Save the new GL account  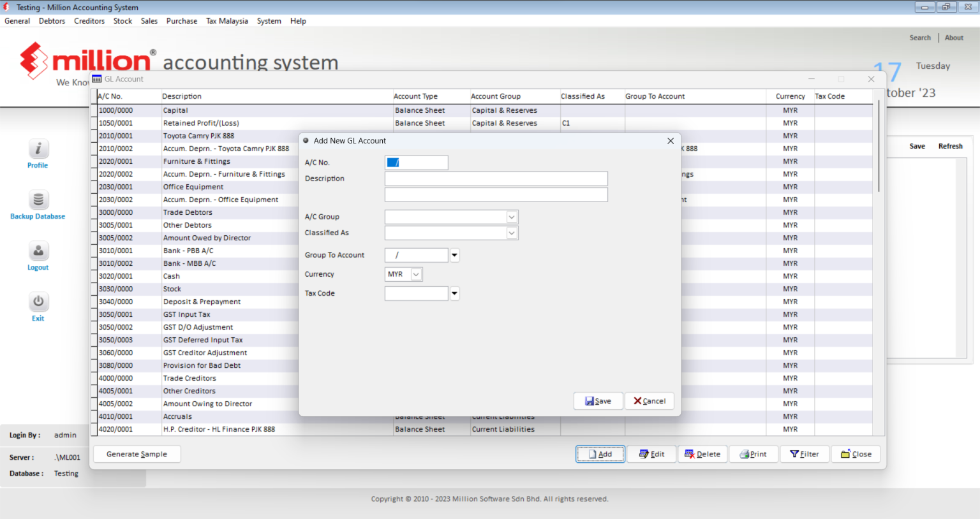coord(598,401)
